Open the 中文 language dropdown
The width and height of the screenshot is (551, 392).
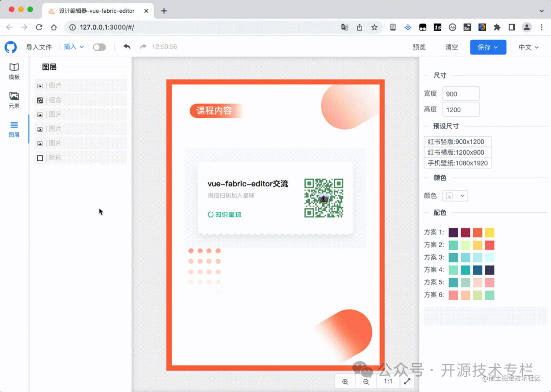(x=529, y=47)
